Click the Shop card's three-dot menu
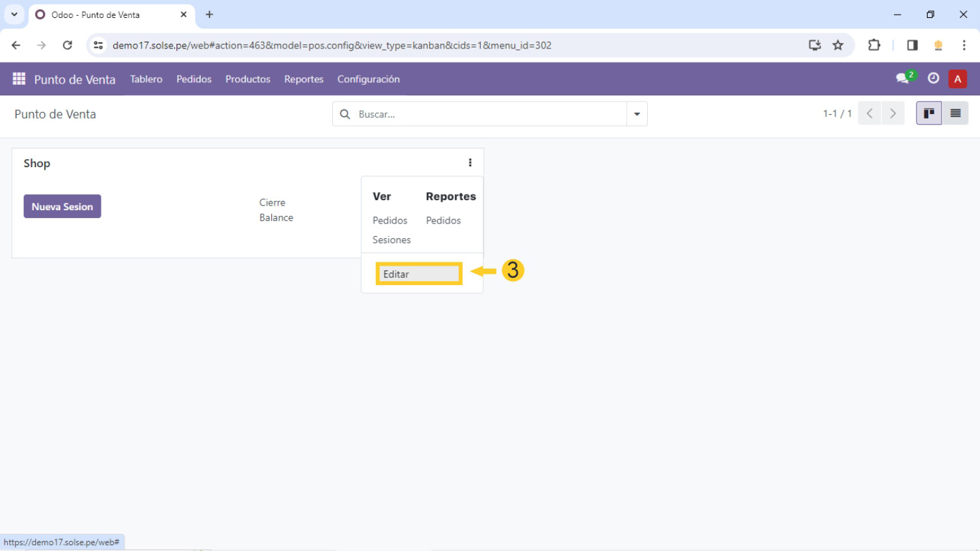Viewport: 980px width, 551px height. 470,162
